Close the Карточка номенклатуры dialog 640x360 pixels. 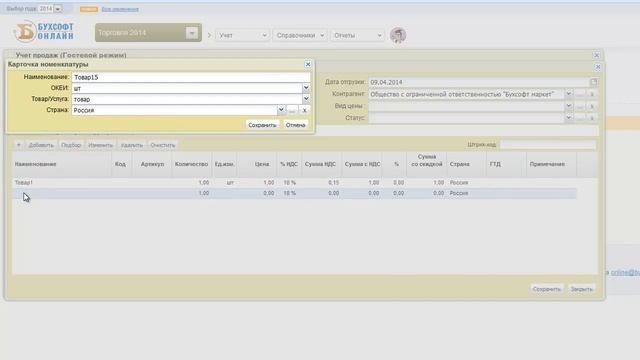tap(308, 64)
